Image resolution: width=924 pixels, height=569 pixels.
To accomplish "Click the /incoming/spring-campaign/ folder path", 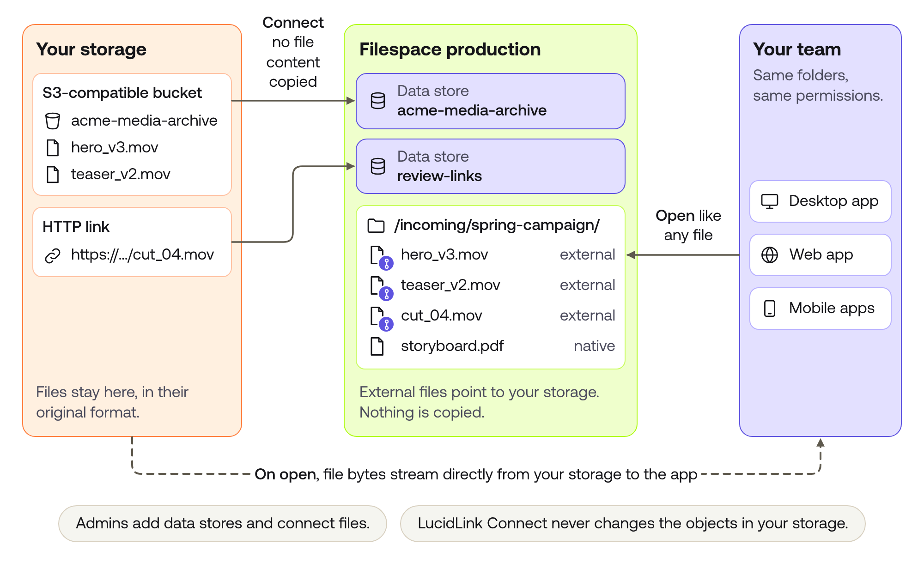I will [497, 225].
